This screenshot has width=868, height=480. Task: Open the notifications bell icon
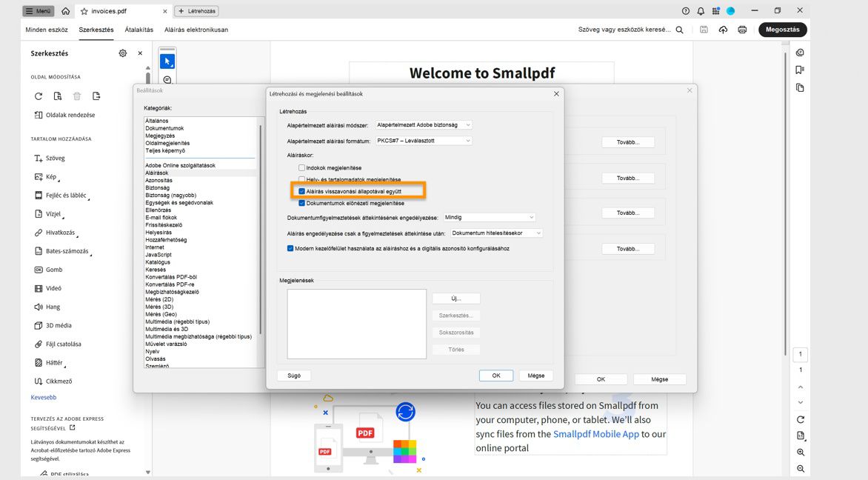701,11
